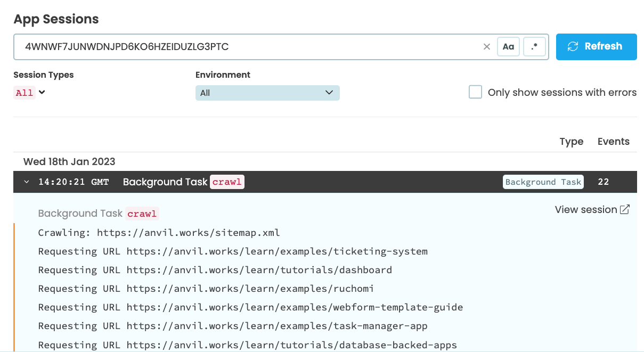Click the Background Task type badge
The image size is (644, 352).
(543, 182)
